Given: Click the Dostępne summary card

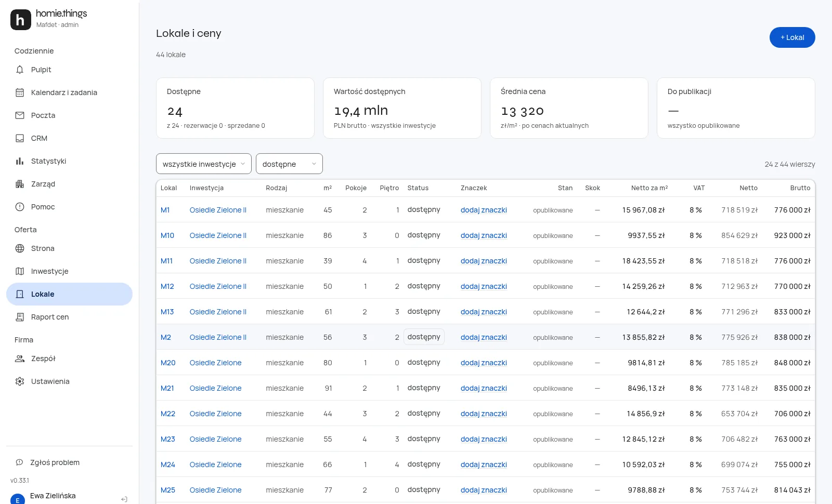Looking at the screenshot, I should (235, 108).
